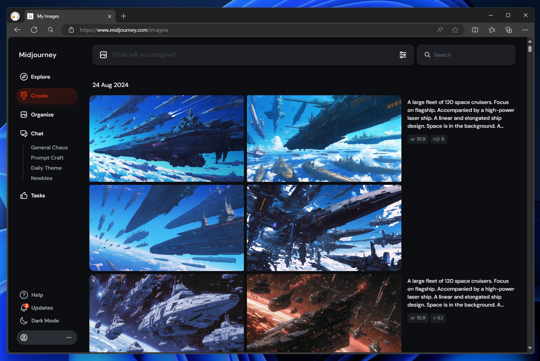Open browser Favorites list icon
This screenshot has height=361, width=540.
[492, 30]
